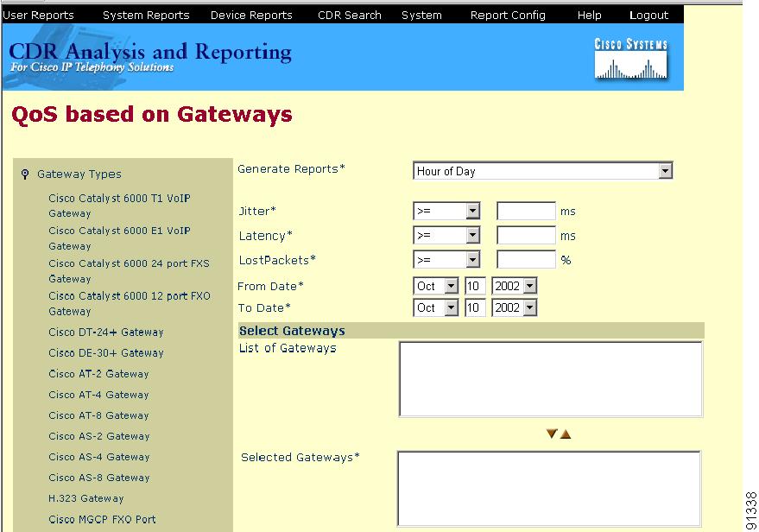The width and height of the screenshot is (759, 532).
Task: Select Cisco Catalyst 6000 T1 VoIP Gateway
Action: pyautogui.click(x=119, y=206)
